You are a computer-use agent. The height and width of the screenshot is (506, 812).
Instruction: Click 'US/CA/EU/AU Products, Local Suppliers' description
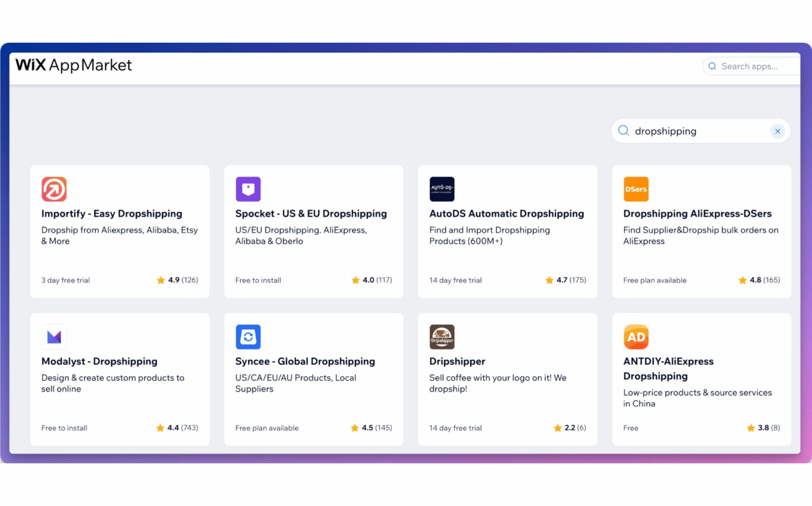pyautogui.click(x=296, y=383)
